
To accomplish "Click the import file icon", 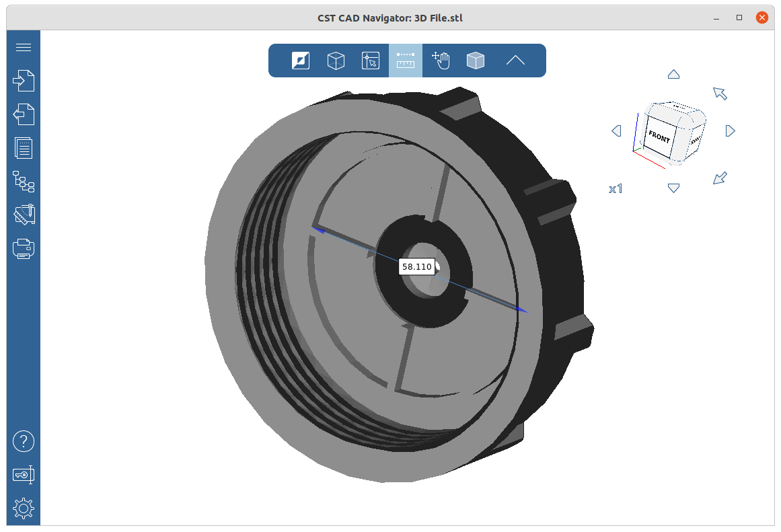I will point(24,81).
